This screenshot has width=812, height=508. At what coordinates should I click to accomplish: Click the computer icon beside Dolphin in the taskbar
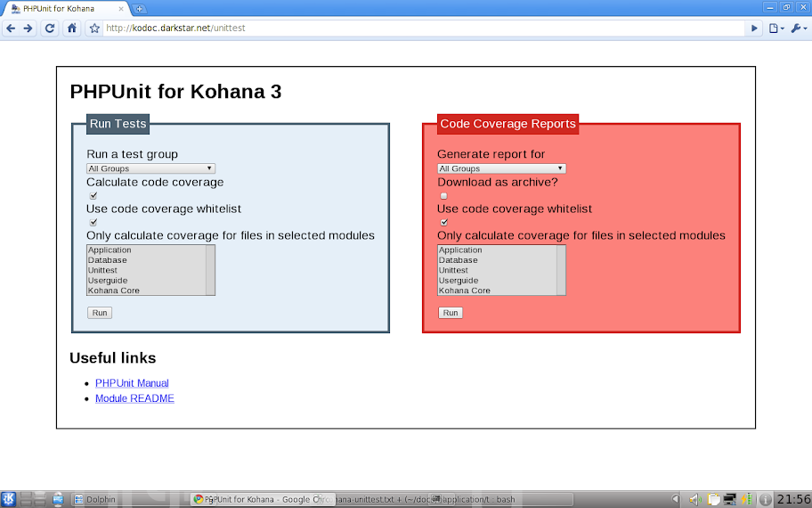pyautogui.click(x=58, y=500)
